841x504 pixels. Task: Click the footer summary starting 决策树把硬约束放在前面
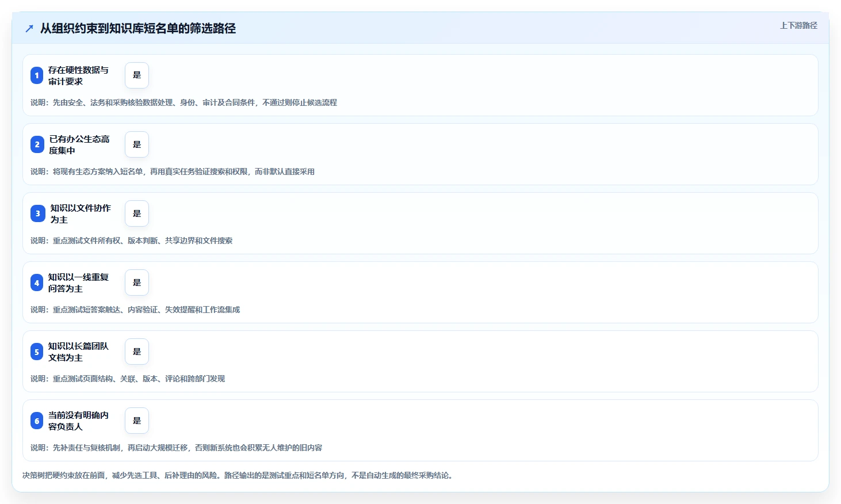click(x=238, y=475)
